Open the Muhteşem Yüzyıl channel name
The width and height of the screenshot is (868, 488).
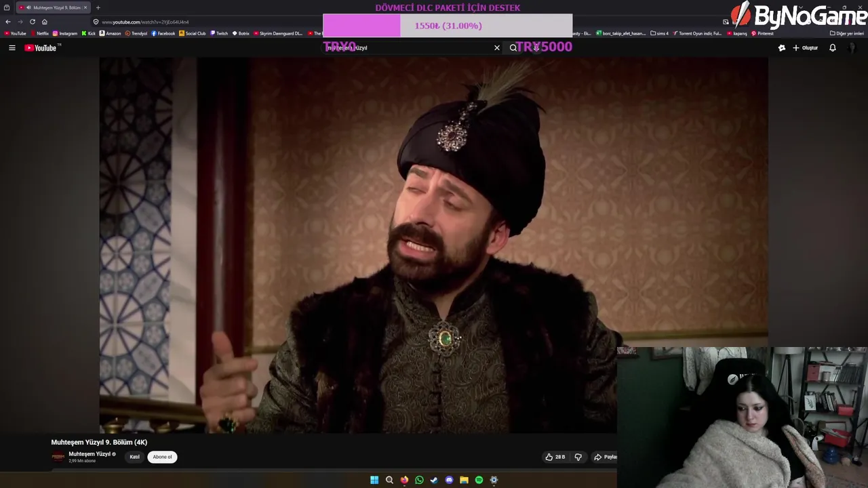(x=90, y=454)
